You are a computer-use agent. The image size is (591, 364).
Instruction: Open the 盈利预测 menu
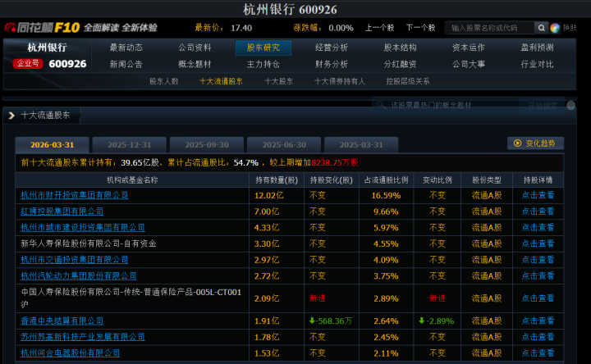coord(537,48)
